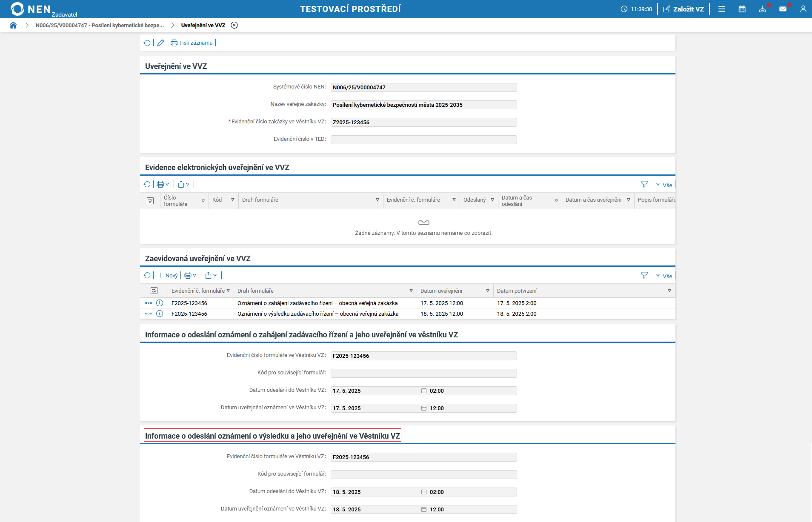Click Tisk záznamu print button
The height and width of the screenshot is (522, 812).
click(x=192, y=43)
